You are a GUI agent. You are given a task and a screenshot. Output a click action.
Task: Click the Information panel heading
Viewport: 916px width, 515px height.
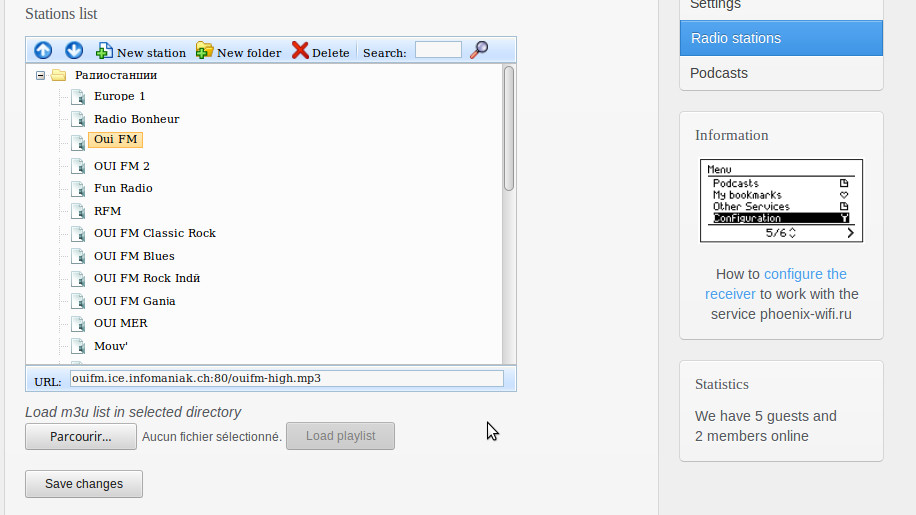[x=731, y=135]
